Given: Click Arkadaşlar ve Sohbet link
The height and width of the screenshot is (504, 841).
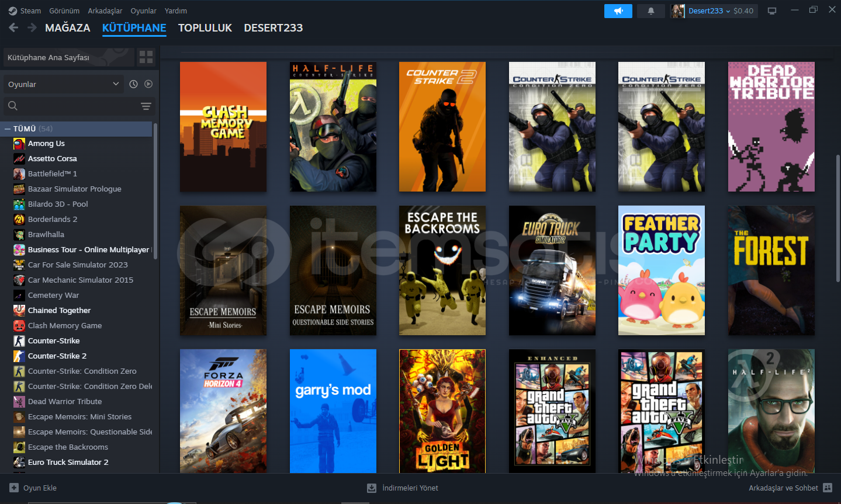Looking at the screenshot, I should pyautogui.click(x=783, y=488).
